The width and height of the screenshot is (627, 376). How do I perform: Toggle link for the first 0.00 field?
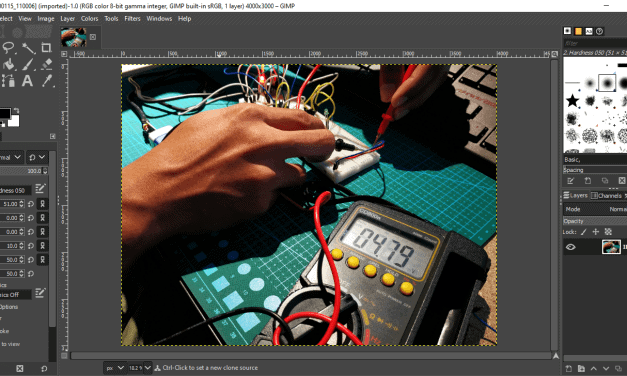pos(42,218)
